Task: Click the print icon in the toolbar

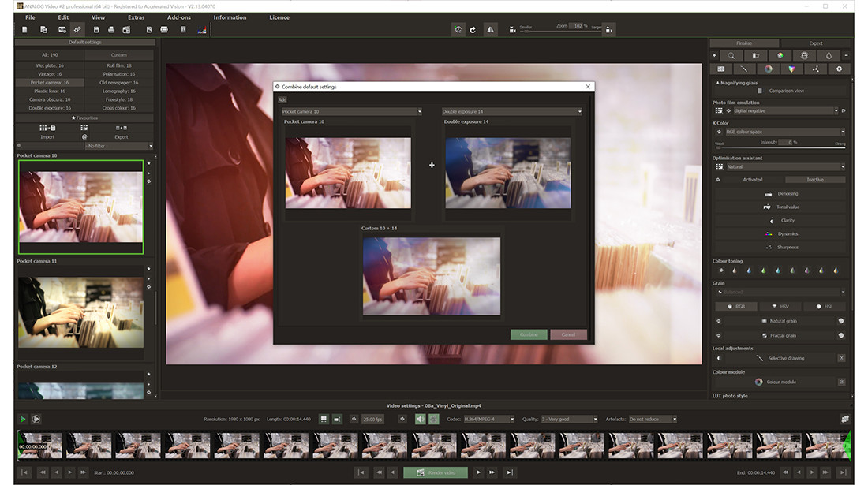Action: tap(111, 30)
